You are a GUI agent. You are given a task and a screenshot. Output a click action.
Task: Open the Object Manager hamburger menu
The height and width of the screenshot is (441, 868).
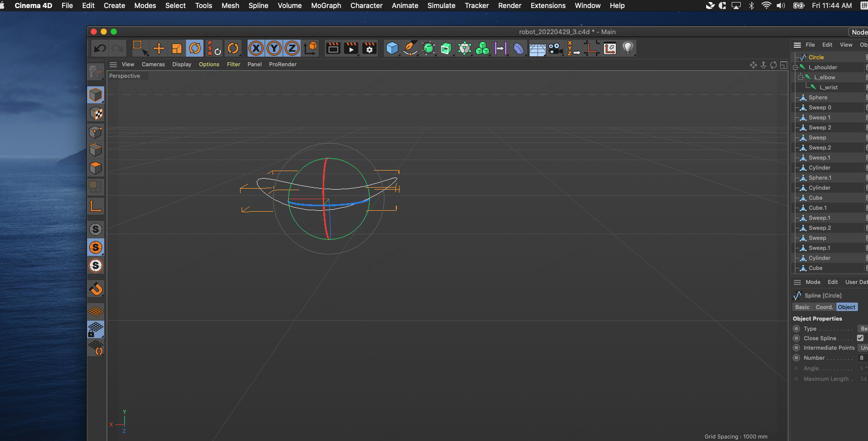pos(797,45)
